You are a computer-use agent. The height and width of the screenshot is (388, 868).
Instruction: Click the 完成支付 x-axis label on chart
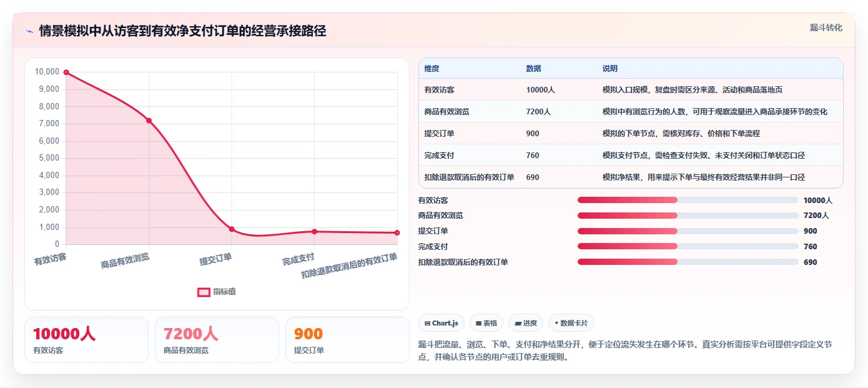pyautogui.click(x=298, y=259)
